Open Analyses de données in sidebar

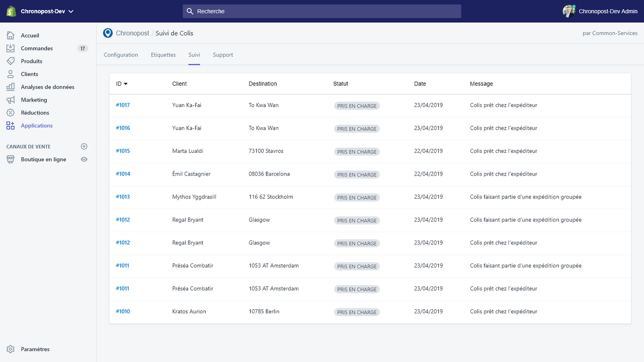pos(48,87)
